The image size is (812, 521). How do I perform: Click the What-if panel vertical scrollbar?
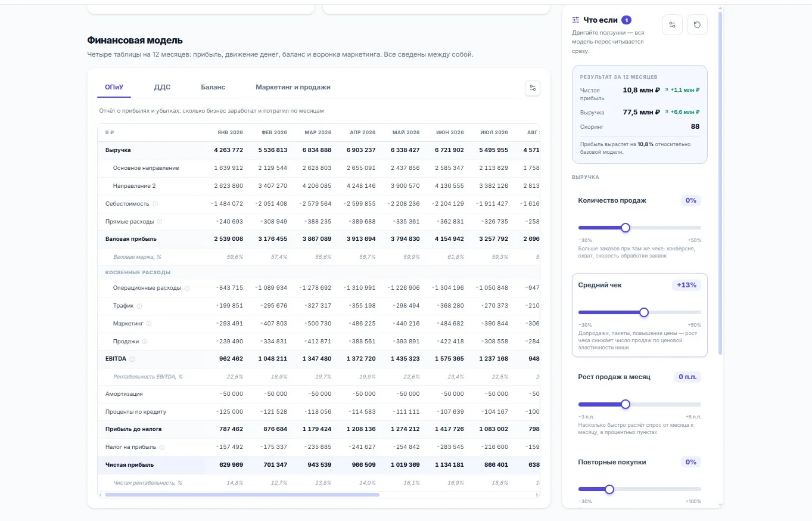click(x=720, y=182)
